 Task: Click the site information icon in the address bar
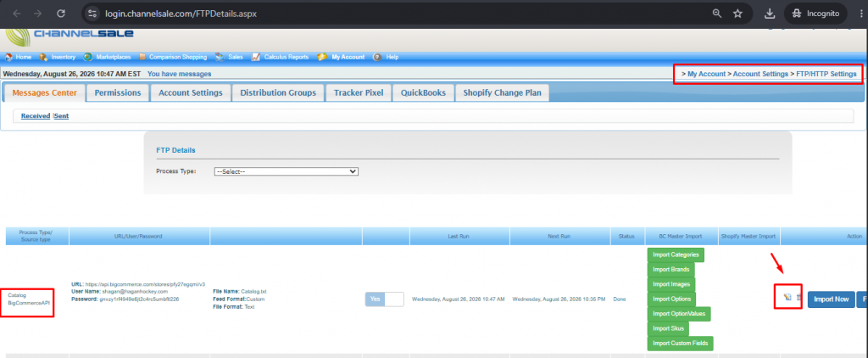pyautogui.click(x=93, y=14)
